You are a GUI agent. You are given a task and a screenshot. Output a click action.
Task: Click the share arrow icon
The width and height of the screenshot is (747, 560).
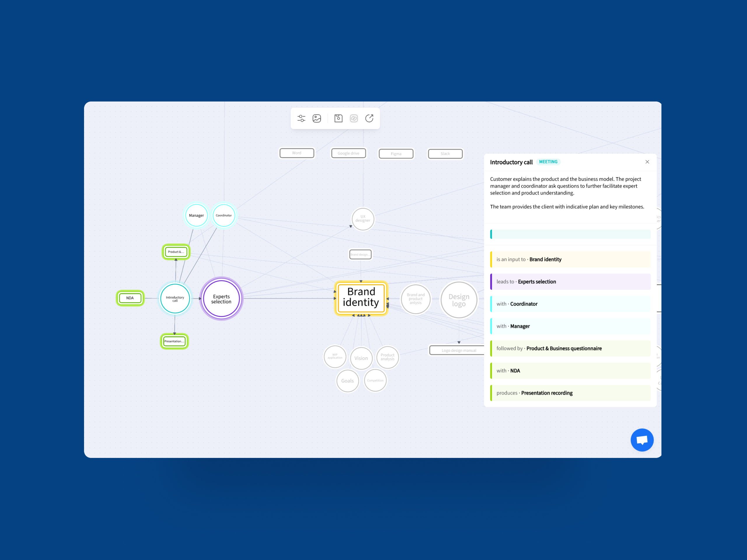[369, 118]
